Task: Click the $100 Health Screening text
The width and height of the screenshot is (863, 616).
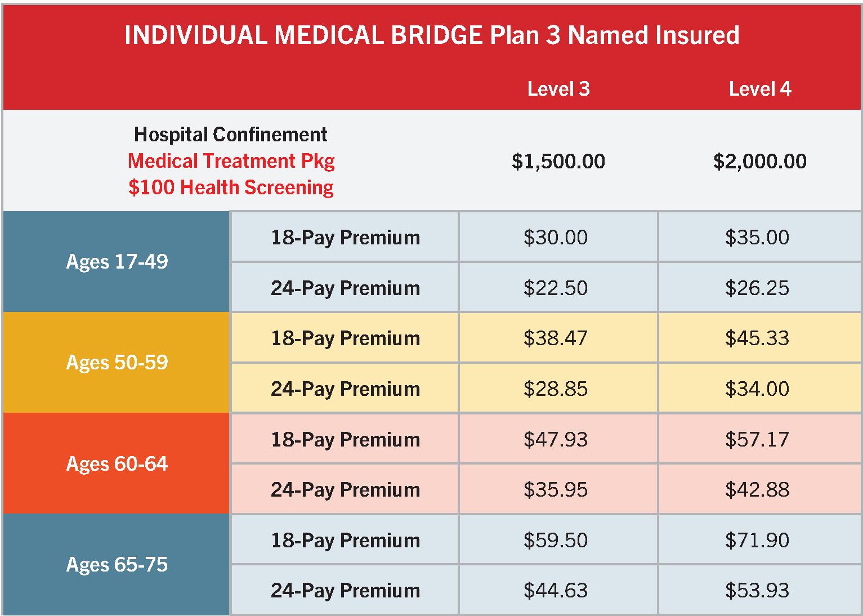Action: coord(231,188)
